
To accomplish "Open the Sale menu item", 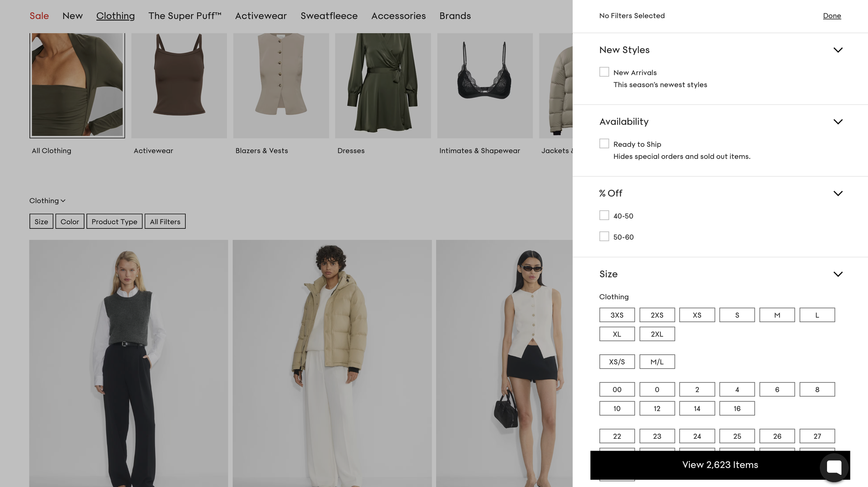I will [x=39, y=16].
